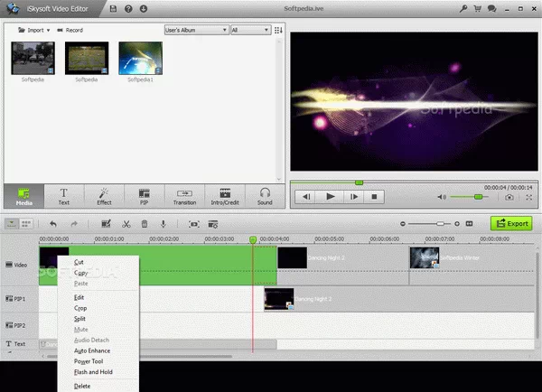Click the Record button
The width and height of the screenshot is (542, 392).
coord(70,30)
